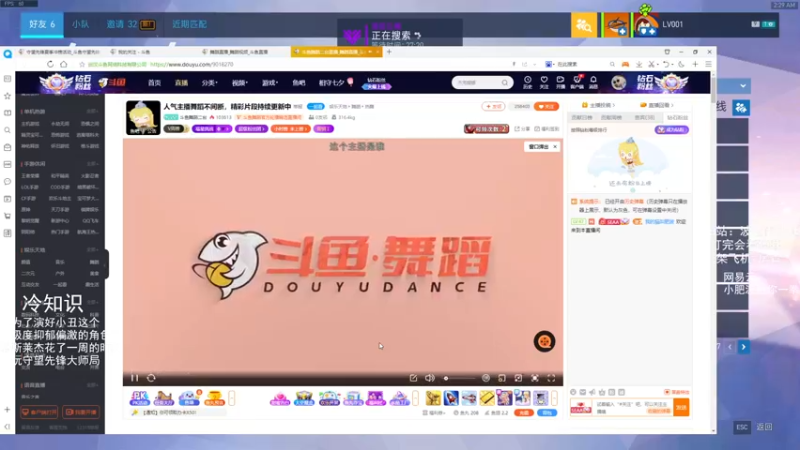Expand the 视频 nav dropdown
800x450 pixels.
[x=239, y=83]
